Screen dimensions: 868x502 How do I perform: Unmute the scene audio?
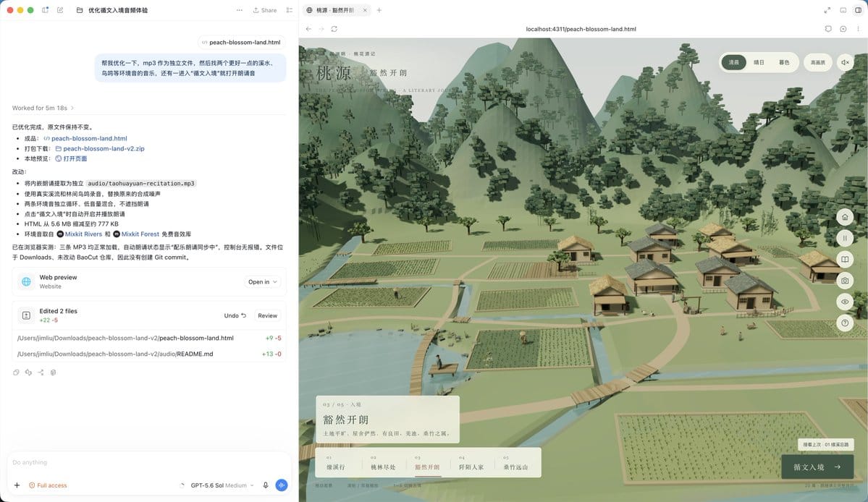click(846, 62)
